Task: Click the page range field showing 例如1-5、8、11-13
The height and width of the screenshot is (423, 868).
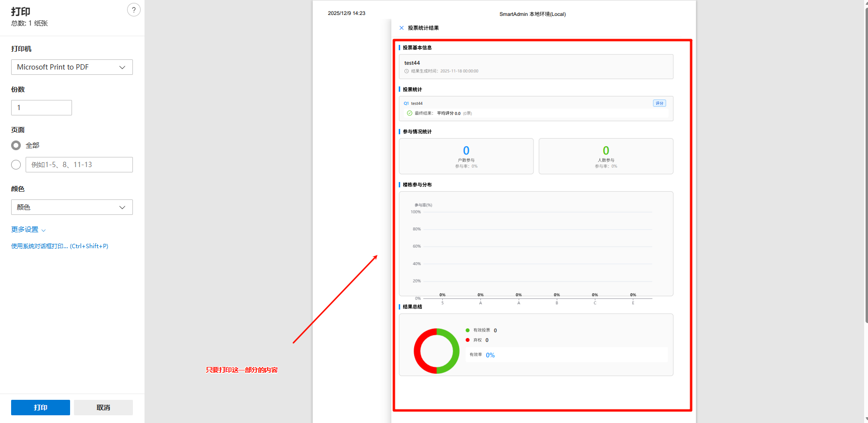Action: click(79, 165)
